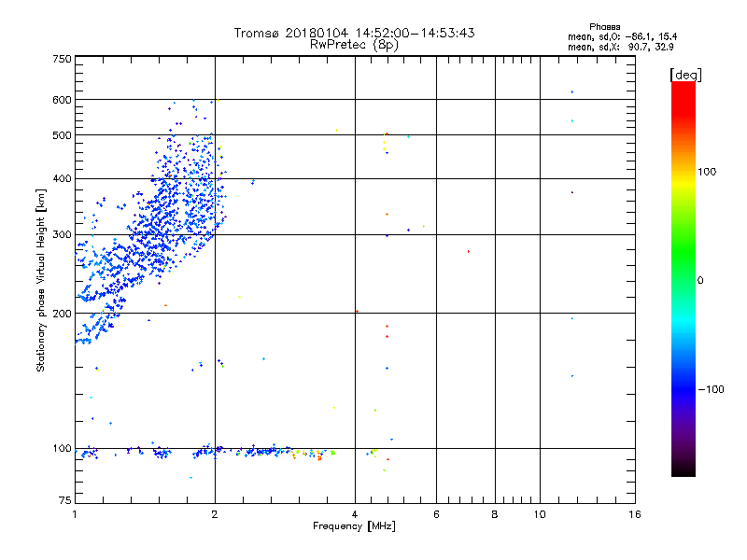The width and height of the screenshot is (747, 560).
Task: Click the colorbar '0' tick label
Action: point(699,281)
